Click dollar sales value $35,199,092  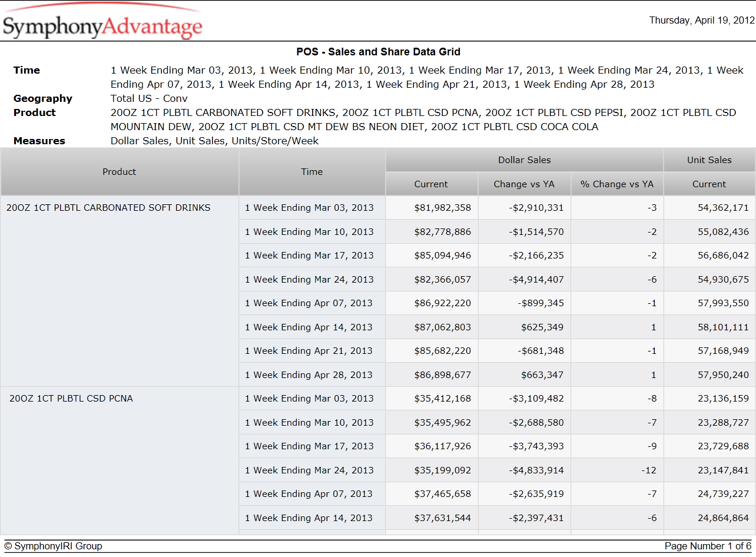click(x=443, y=470)
